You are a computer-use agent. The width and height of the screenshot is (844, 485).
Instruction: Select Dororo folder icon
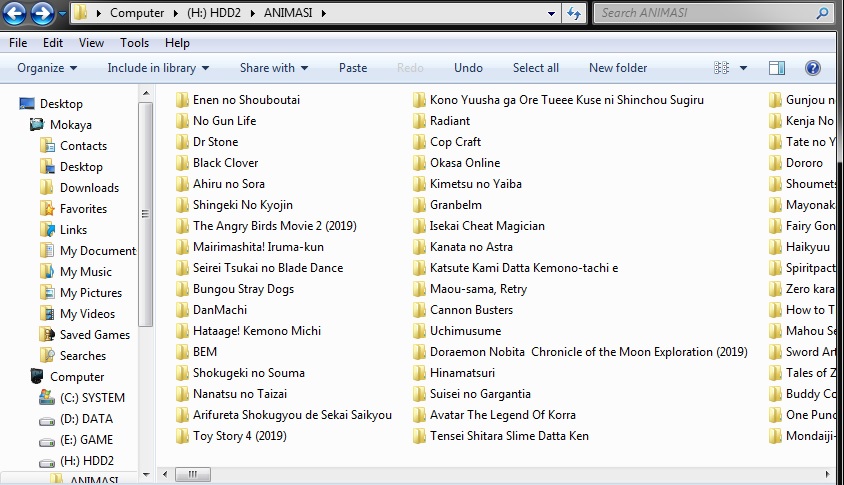click(775, 163)
